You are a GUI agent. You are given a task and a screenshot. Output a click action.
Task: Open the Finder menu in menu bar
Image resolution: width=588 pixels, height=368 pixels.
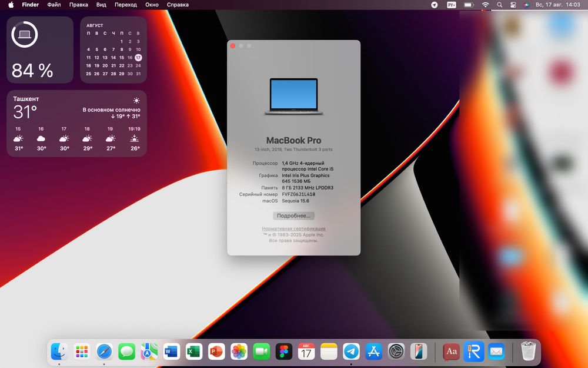coord(31,5)
